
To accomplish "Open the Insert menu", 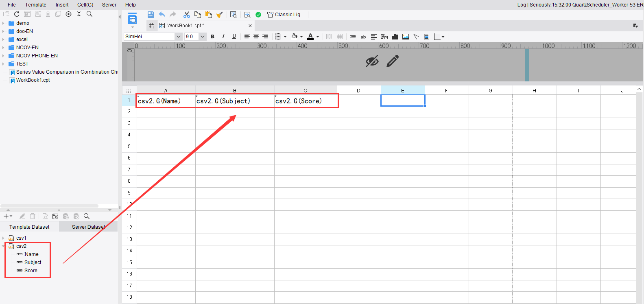I will (62, 5).
